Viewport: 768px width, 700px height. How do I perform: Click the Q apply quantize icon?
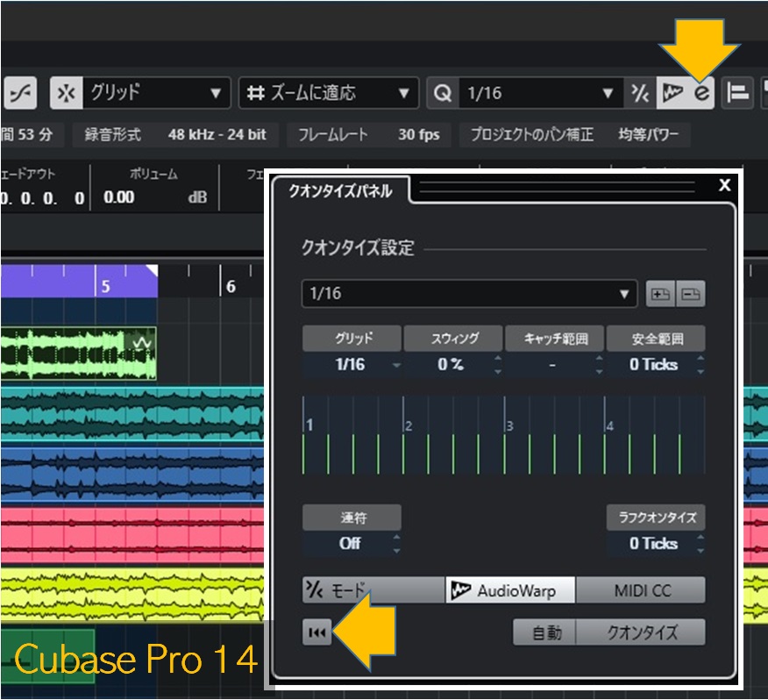click(443, 93)
